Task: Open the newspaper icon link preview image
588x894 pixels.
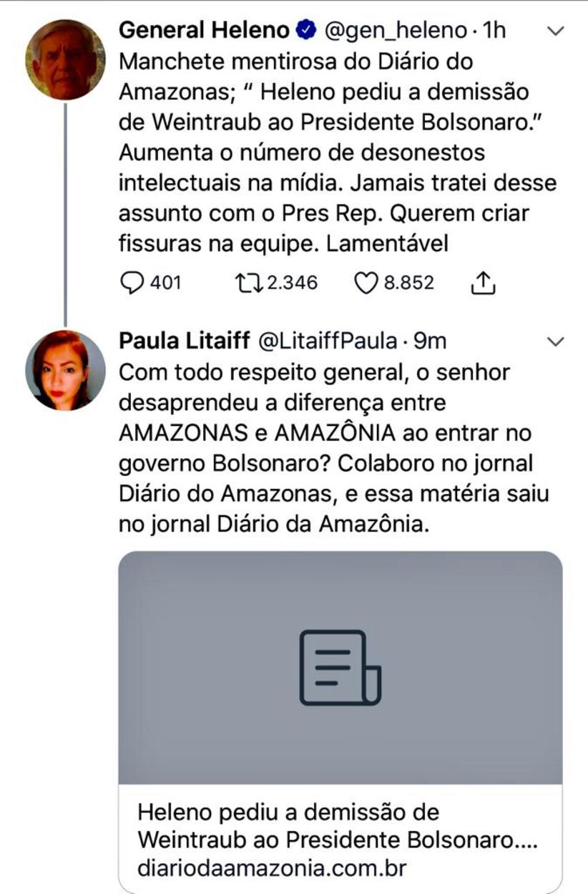Action: [340, 667]
